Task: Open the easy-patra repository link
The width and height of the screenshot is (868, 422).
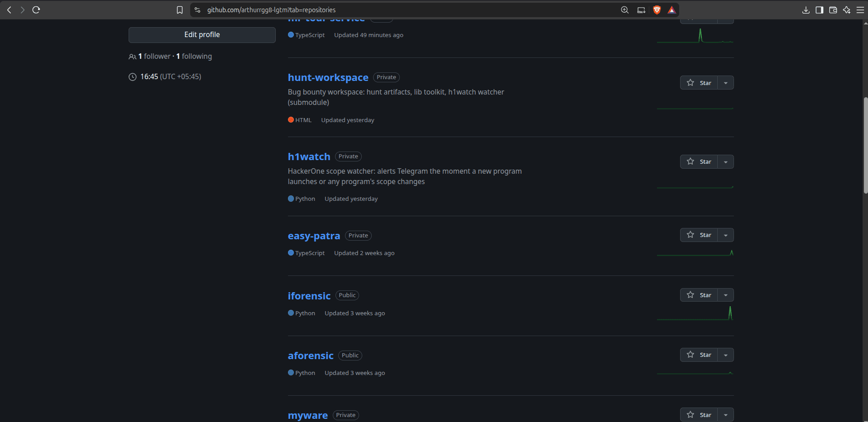Action: 314,236
